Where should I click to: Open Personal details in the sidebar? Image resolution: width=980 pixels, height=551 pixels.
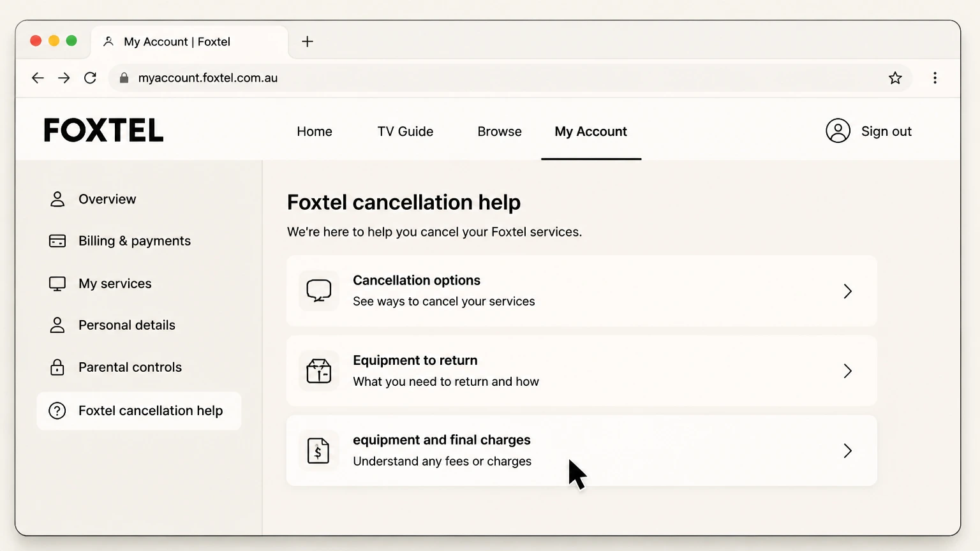click(127, 325)
